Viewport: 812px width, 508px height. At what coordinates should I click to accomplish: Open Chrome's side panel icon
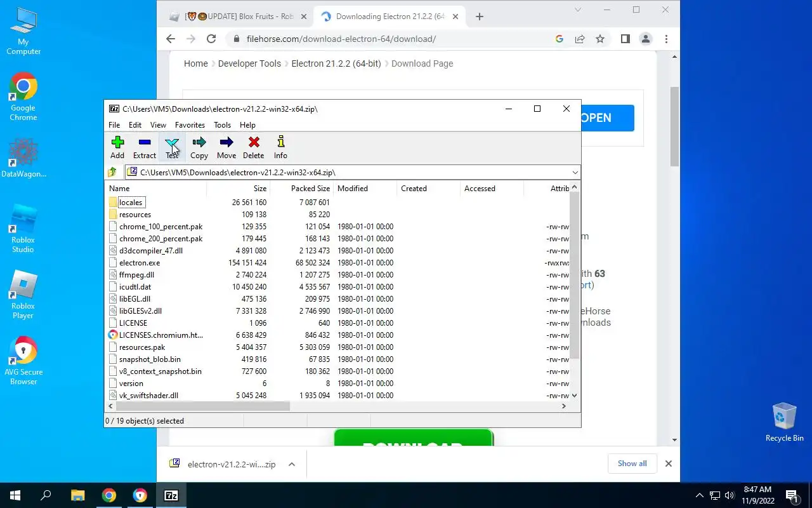point(625,39)
